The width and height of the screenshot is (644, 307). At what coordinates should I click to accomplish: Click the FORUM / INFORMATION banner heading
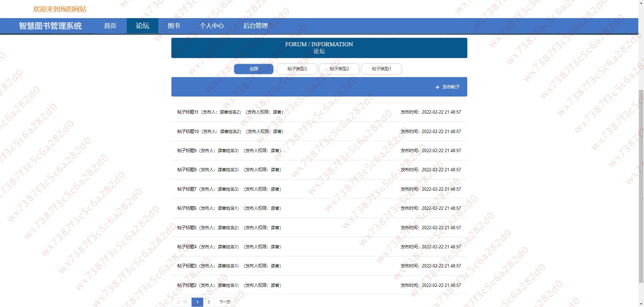(319, 44)
